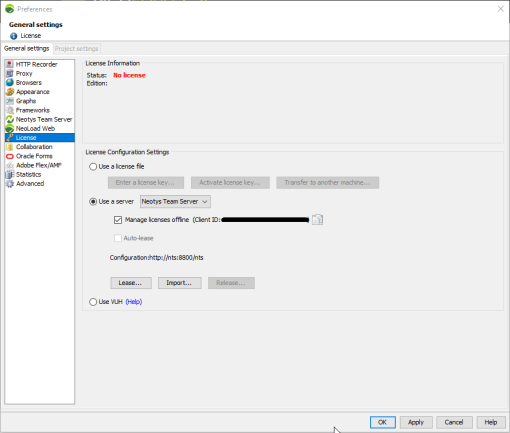This screenshot has width=510, height=433.
Task: Click the Oracle Forms red oval icon
Action: coord(10,156)
